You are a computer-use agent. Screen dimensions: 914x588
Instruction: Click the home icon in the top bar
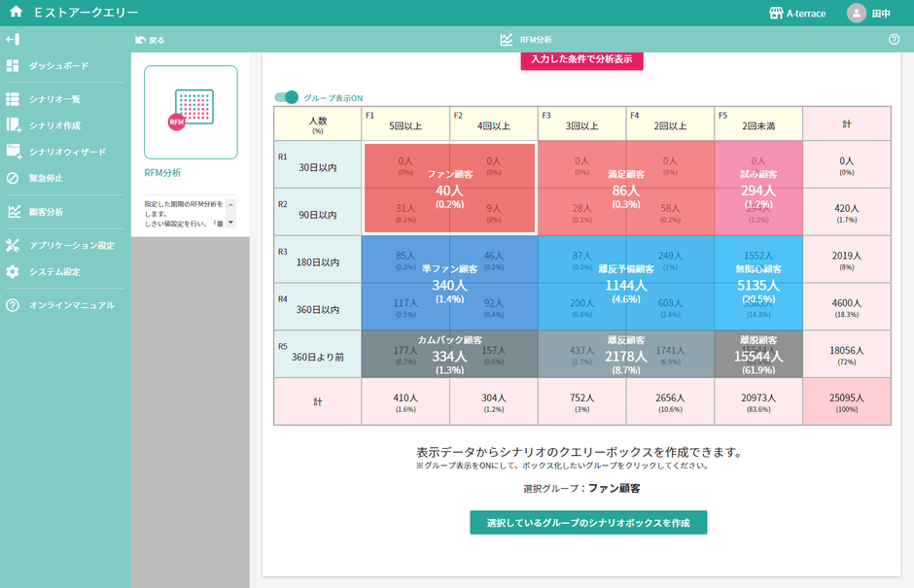tap(14, 13)
